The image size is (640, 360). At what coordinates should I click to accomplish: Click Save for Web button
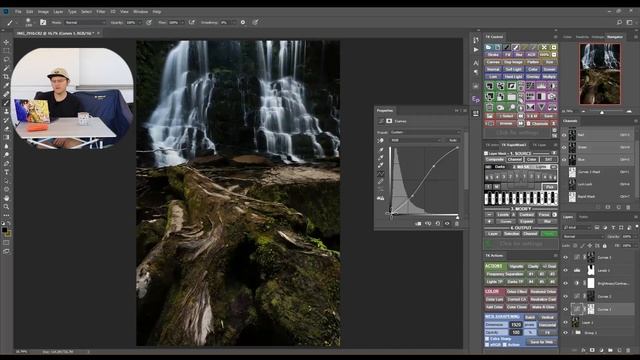[x=541, y=342]
